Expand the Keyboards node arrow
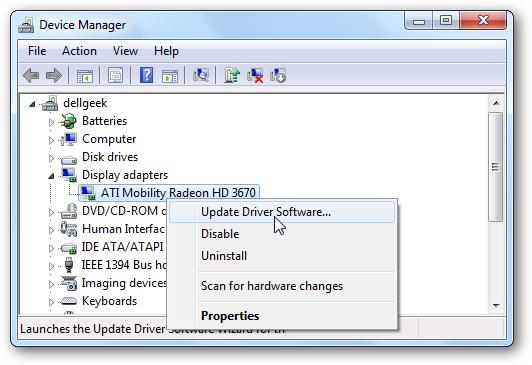Image resolution: width=532 pixels, height=365 pixels. click(x=51, y=302)
